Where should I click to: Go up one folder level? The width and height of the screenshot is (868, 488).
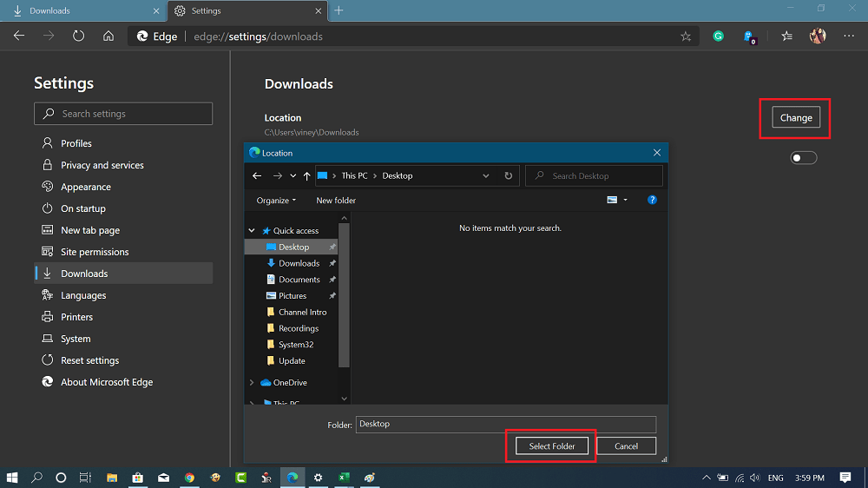(x=306, y=175)
